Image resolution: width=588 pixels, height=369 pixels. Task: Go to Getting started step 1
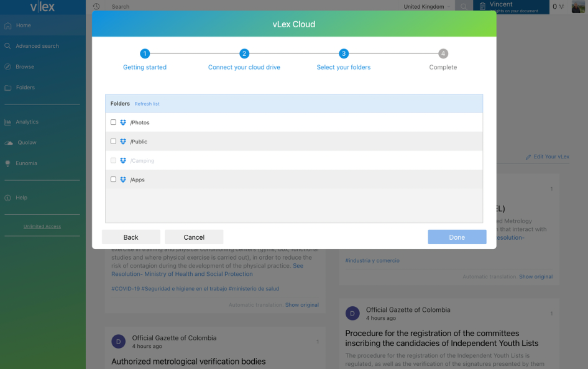click(x=145, y=54)
